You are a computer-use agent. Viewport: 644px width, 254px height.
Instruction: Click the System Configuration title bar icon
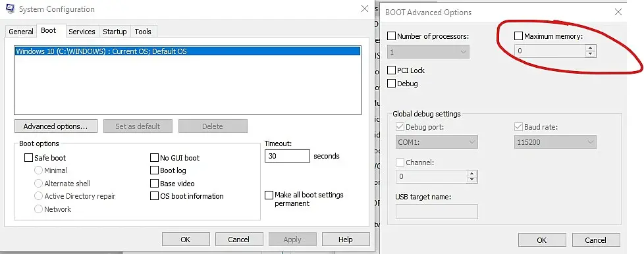click(11, 9)
